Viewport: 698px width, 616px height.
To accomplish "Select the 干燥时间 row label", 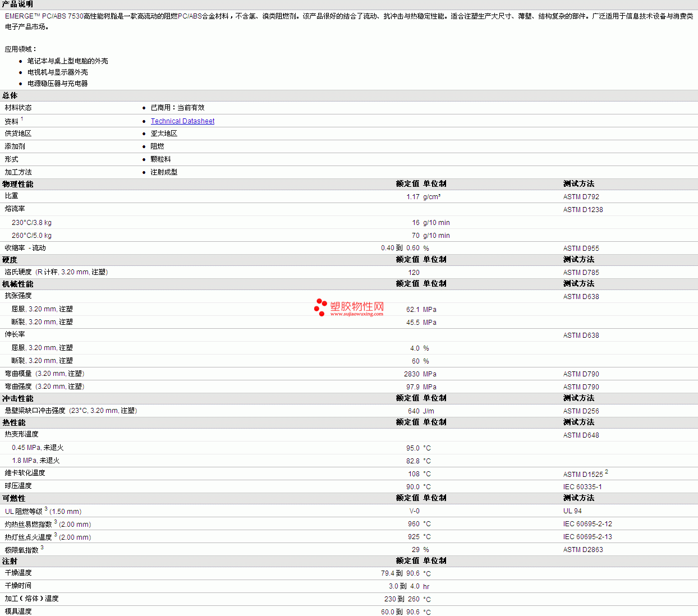I will (x=18, y=586).
